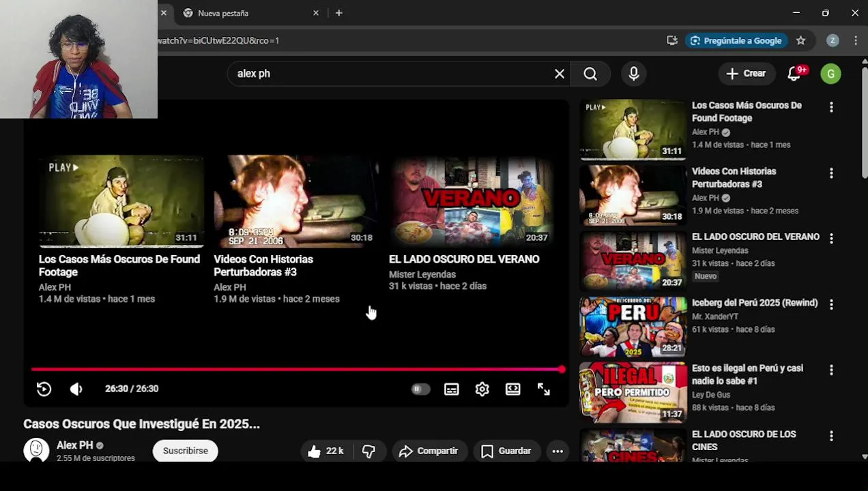Open options for EL LADO OSCURO DE LOS CINES
This screenshot has height=491, width=868.
point(831,436)
